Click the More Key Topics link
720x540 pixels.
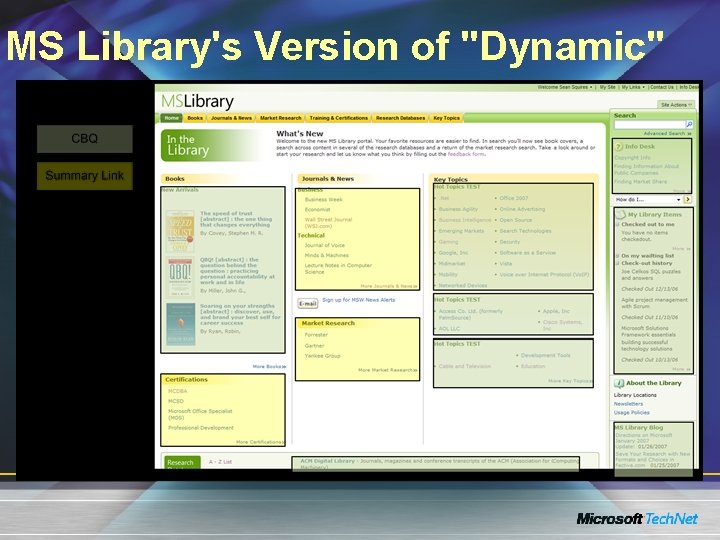click(570, 381)
